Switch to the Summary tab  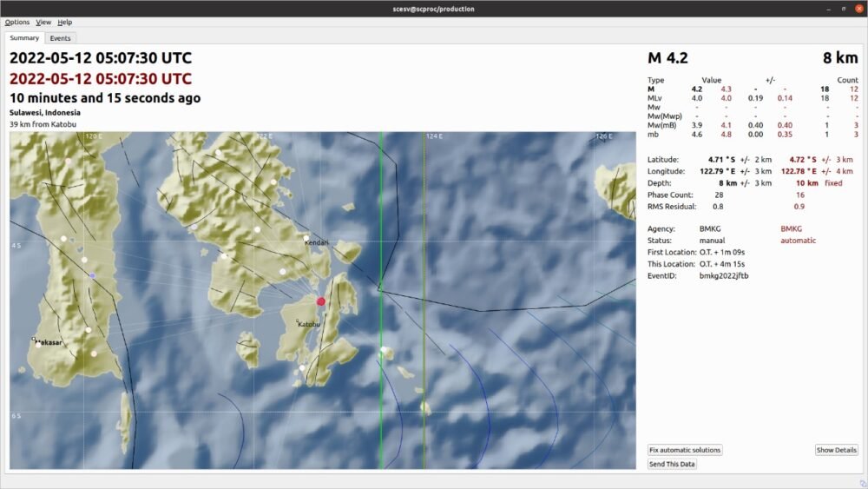click(24, 37)
